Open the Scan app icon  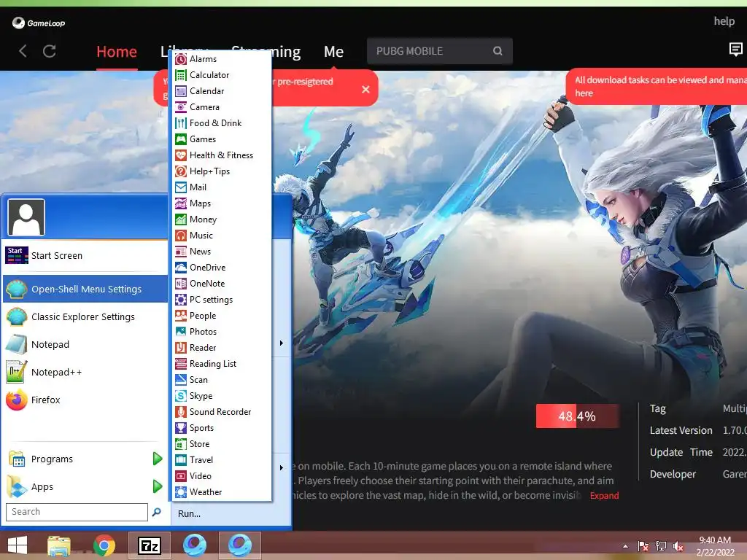click(x=181, y=379)
